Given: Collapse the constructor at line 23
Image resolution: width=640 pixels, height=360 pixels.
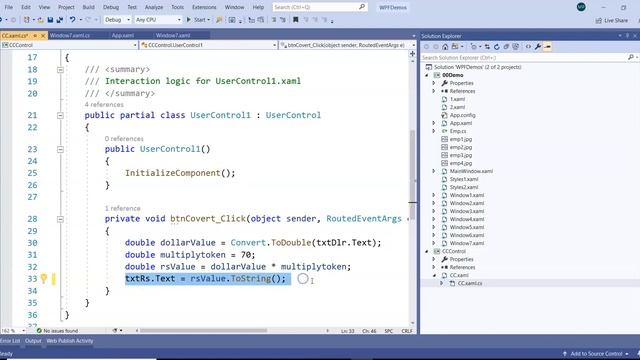Looking at the screenshot, I should tap(60, 149).
